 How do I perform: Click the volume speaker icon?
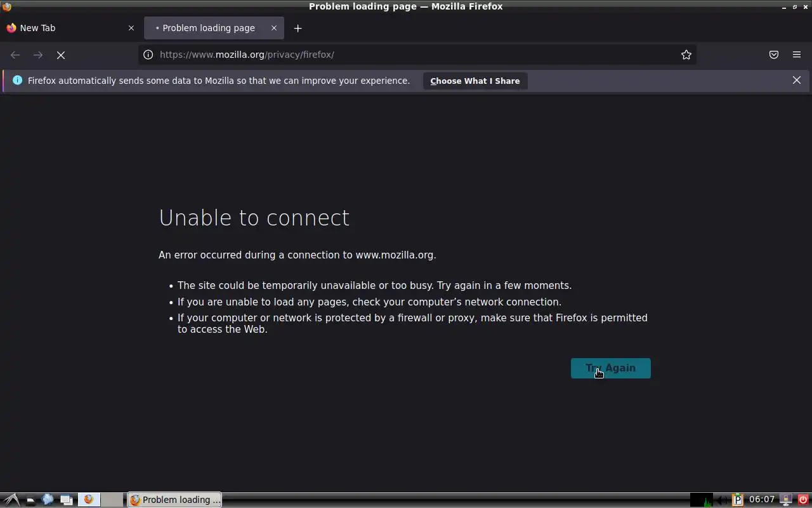coord(722,500)
